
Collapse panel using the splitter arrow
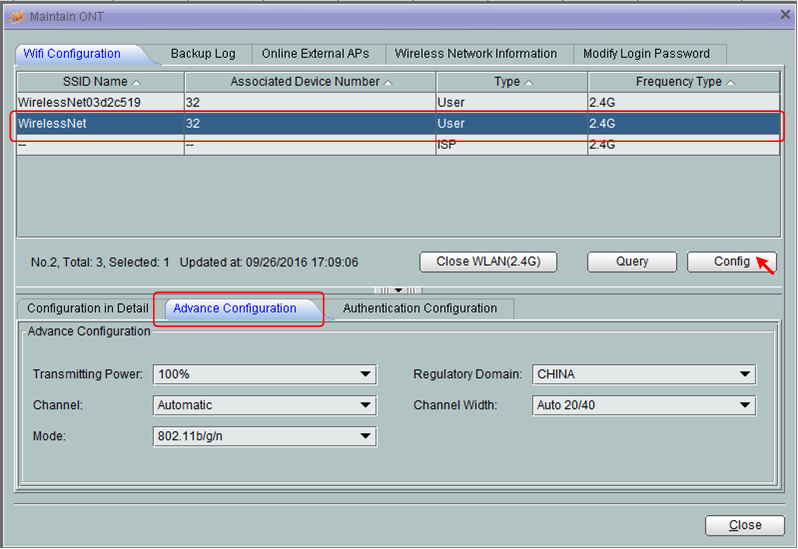tap(397, 290)
